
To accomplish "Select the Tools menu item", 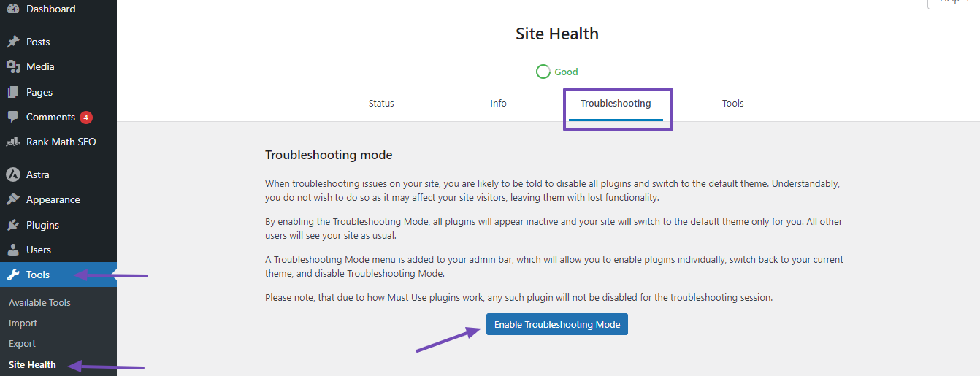I will (x=58, y=275).
